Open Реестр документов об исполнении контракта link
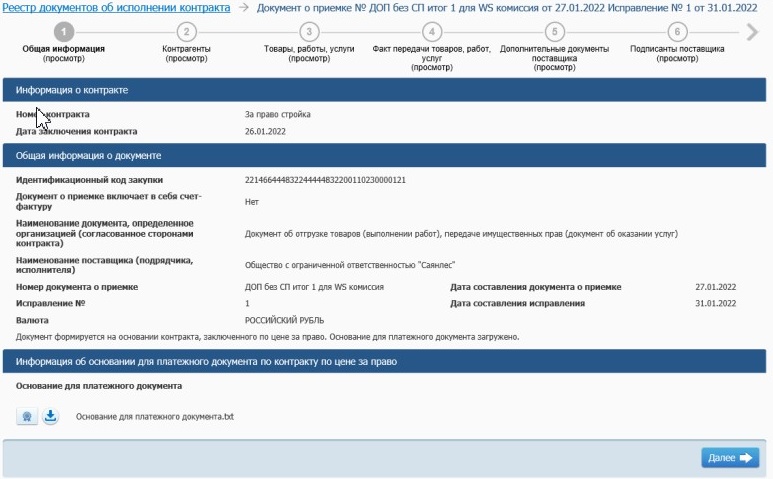773x479 pixels. point(116,8)
